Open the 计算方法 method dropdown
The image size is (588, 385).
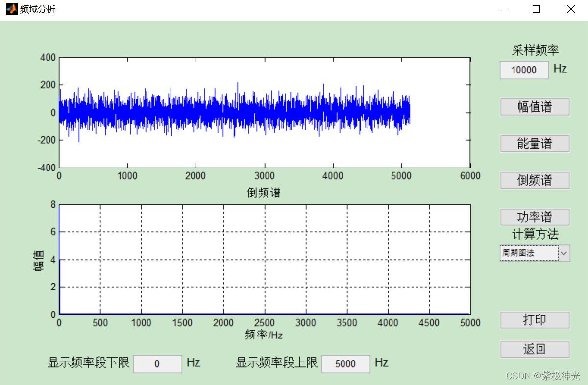click(535, 253)
